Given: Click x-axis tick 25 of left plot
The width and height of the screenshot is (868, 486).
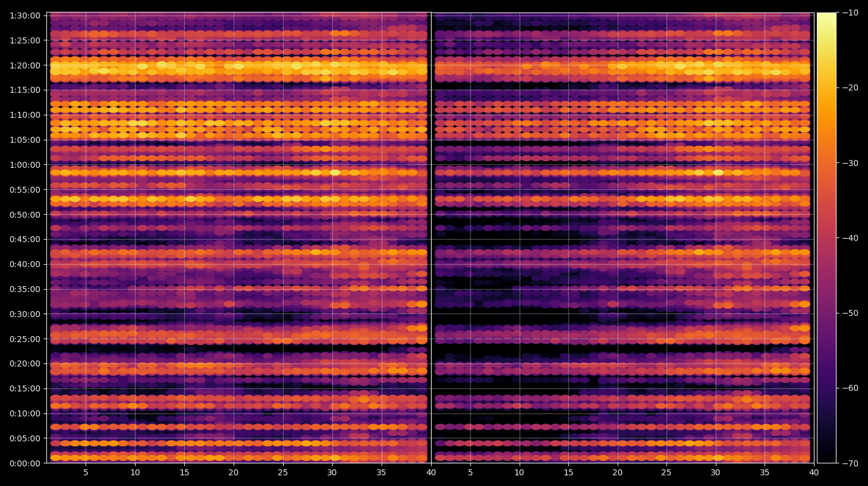Looking at the screenshot, I should point(283,473).
